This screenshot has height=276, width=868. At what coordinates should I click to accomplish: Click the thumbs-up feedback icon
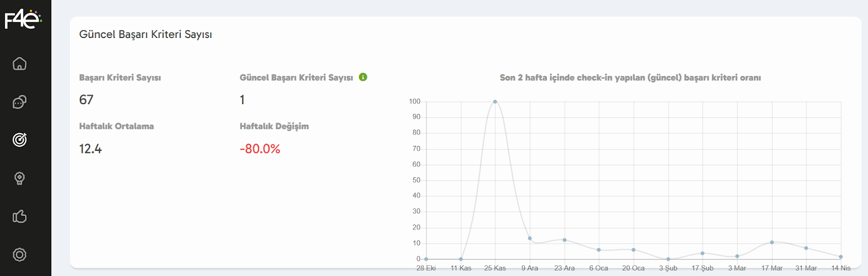(x=20, y=216)
